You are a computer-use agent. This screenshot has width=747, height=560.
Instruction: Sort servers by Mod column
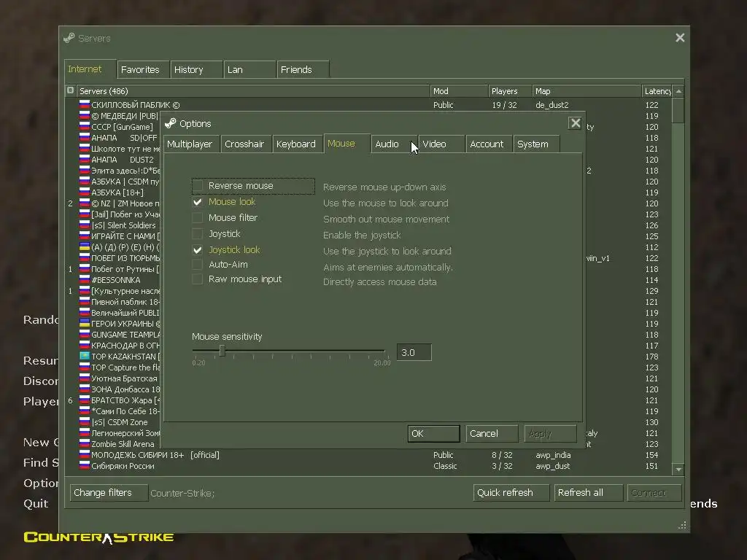point(460,91)
